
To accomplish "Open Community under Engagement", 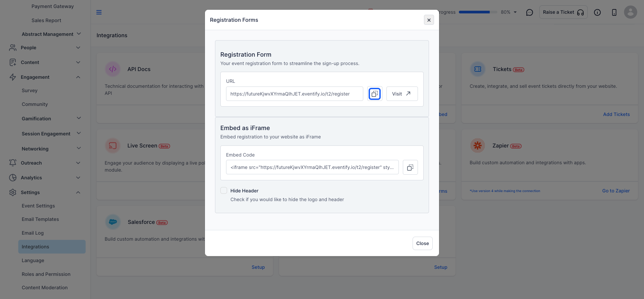I will point(35,104).
